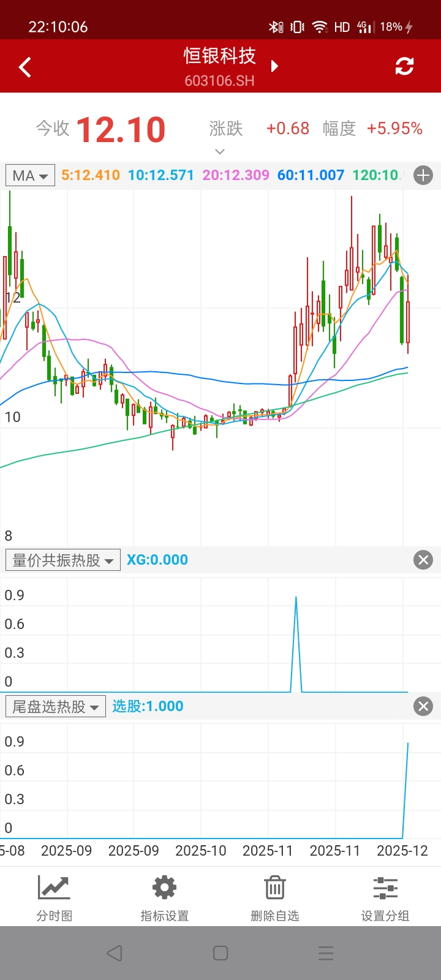Close the 尾盘选热股 indicator panel
The width and height of the screenshot is (441, 980).
(423, 706)
